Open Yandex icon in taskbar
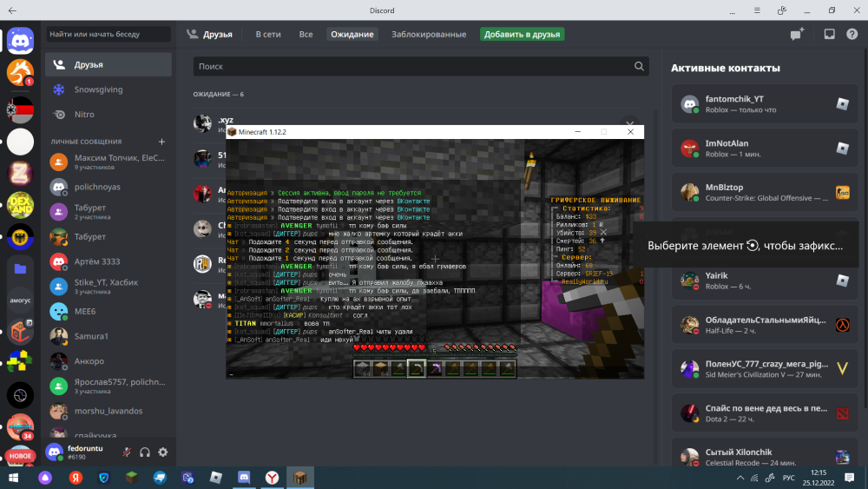 coord(76,478)
